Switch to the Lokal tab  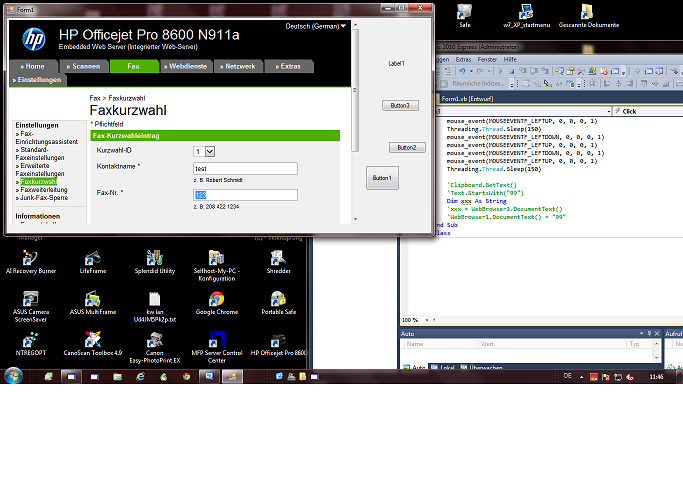[x=443, y=368]
